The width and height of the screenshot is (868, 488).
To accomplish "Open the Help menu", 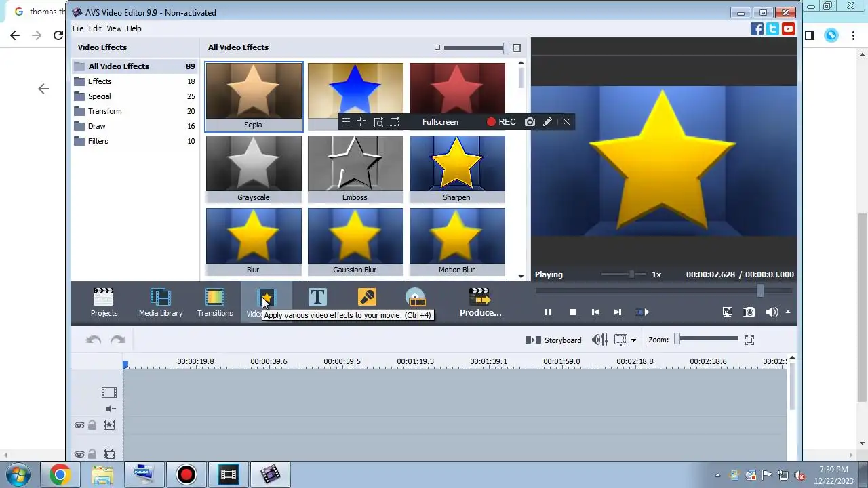I will [x=134, y=28].
